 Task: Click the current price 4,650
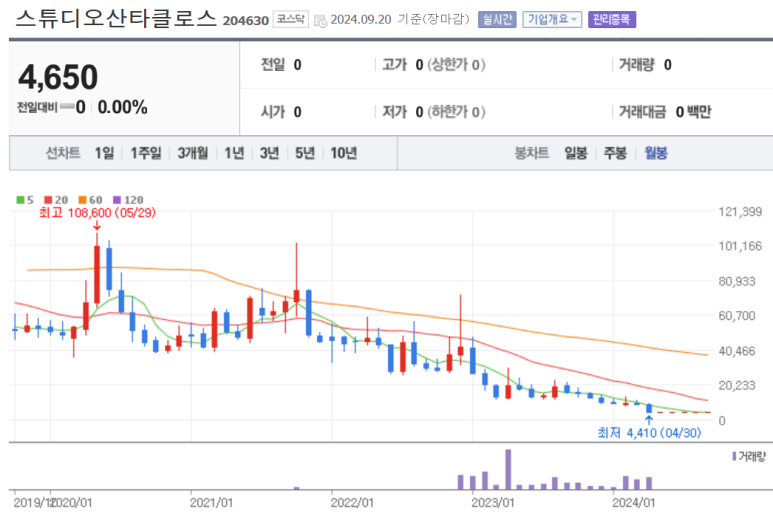[58, 77]
